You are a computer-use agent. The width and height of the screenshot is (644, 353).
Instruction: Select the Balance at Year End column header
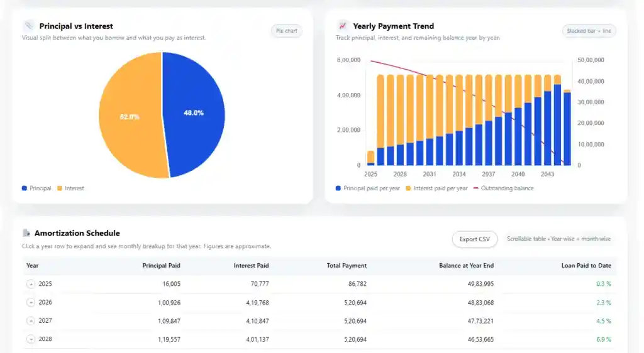(x=466, y=266)
